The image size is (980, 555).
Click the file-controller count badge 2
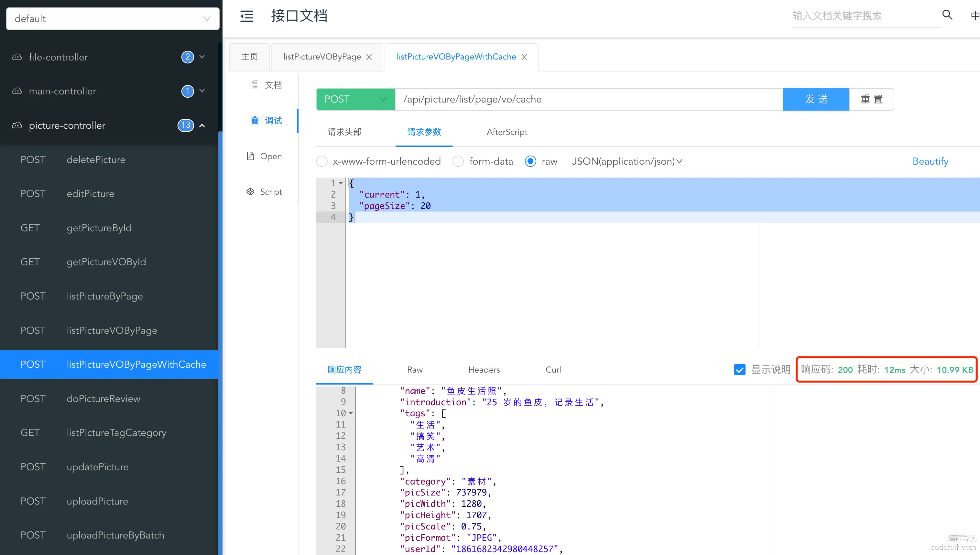[x=187, y=57]
